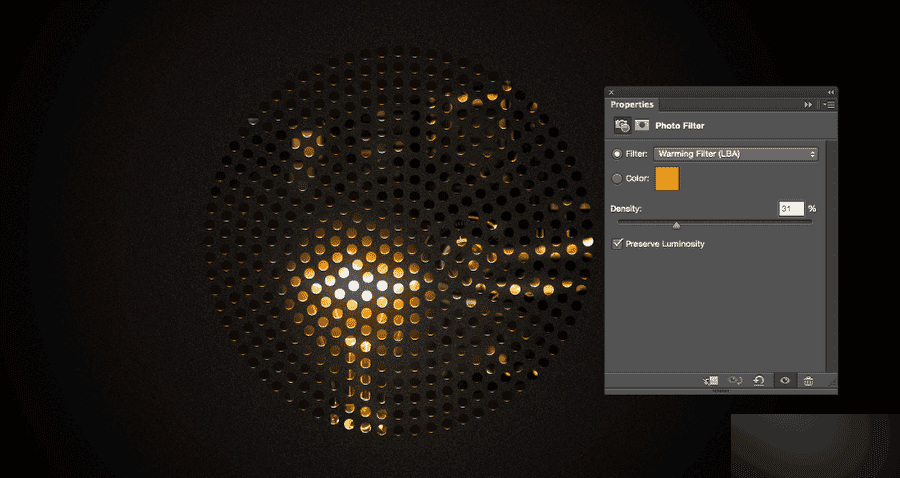Viewport: 900px width, 478px height.
Task: Reset adjustment to defaults
Action: pyautogui.click(x=760, y=381)
